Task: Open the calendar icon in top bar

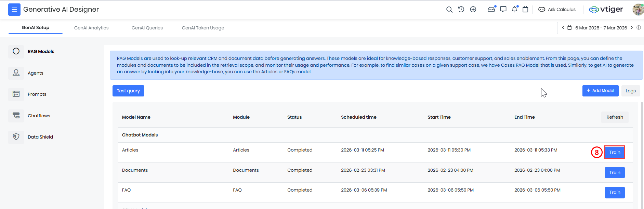Action: 526,10
